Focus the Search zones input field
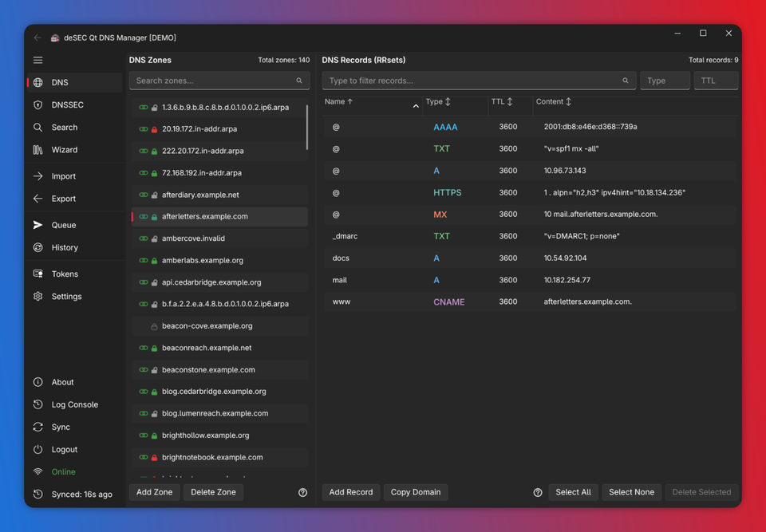Image resolution: width=766 pixels, height=532 pixels. (219, 81)
